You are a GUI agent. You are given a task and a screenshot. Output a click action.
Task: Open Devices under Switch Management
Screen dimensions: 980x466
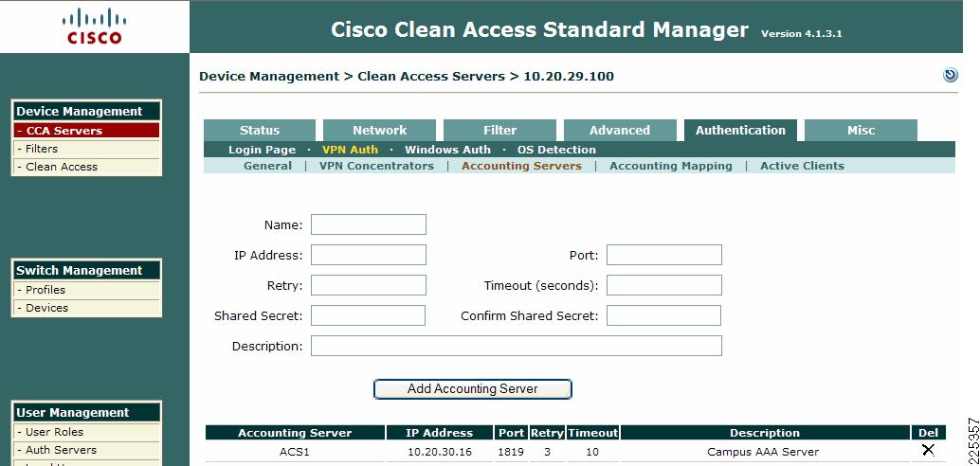click(86, 308)
